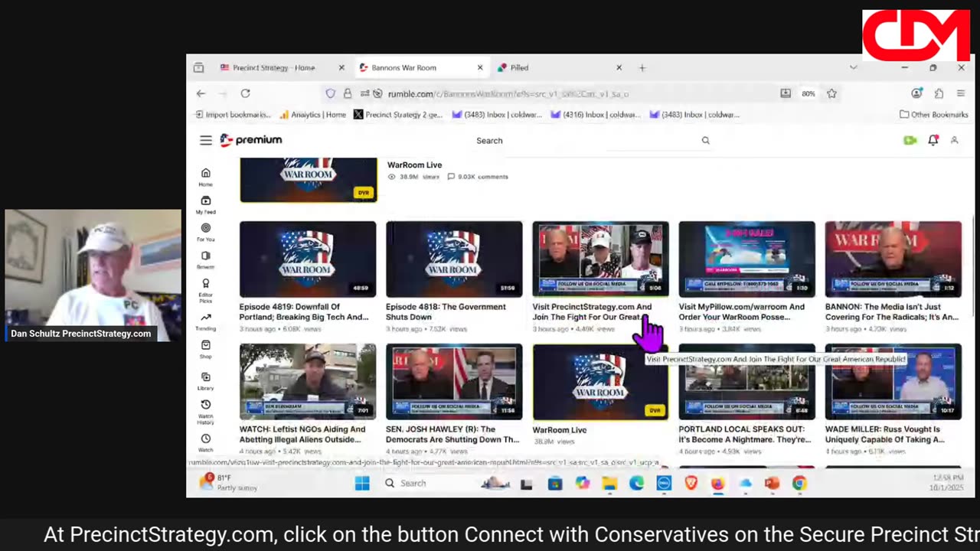Open the taskbar clock showing 12:58 PM
980x551 pixels.
coord(947,483)
